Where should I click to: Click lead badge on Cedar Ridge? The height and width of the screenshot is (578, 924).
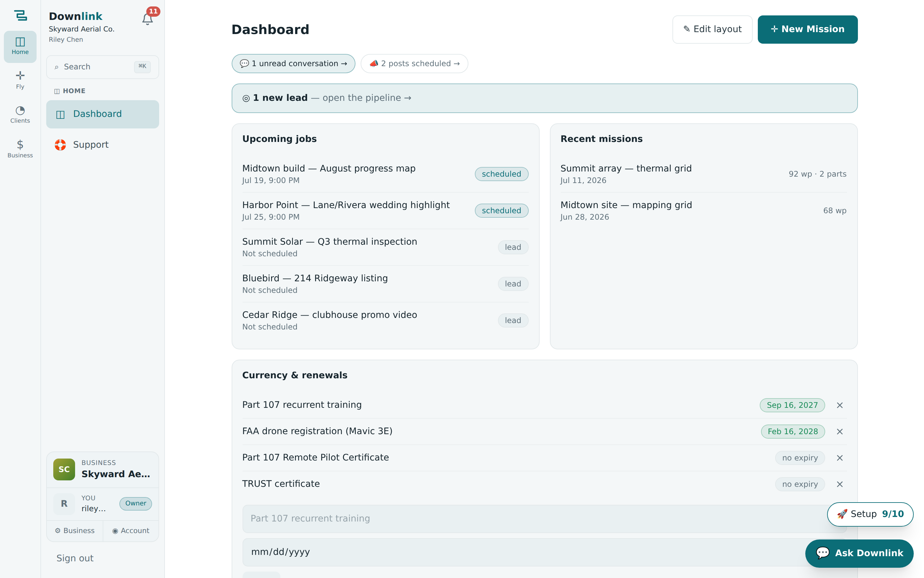(513, 321)
